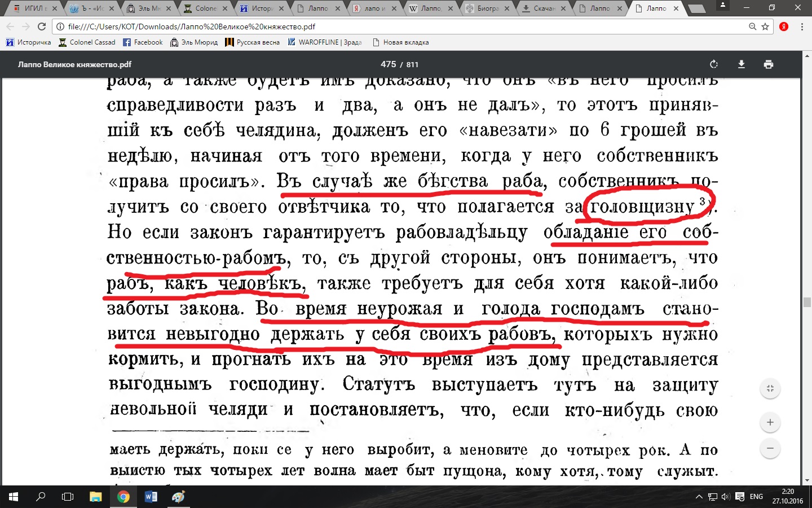Screen dimensions: 812x508
Task: Zoom out with the minus button
Action: (770, 449)
